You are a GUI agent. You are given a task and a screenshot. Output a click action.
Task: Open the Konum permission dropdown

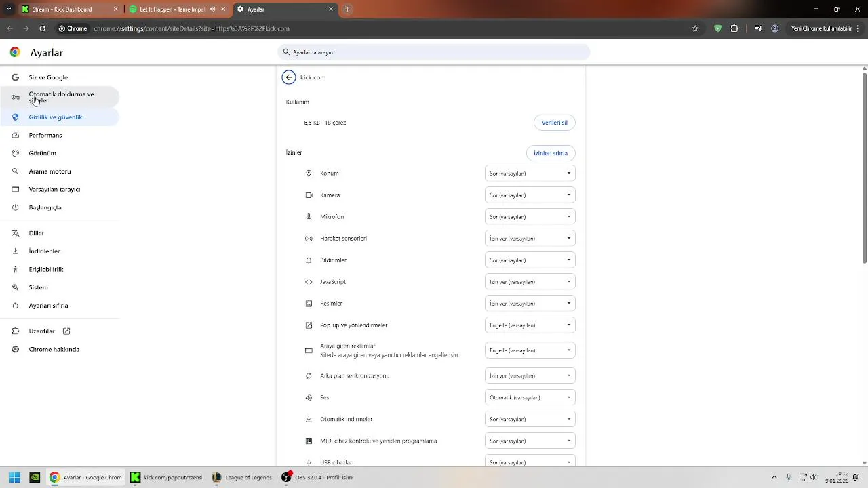tap(530, 174)
